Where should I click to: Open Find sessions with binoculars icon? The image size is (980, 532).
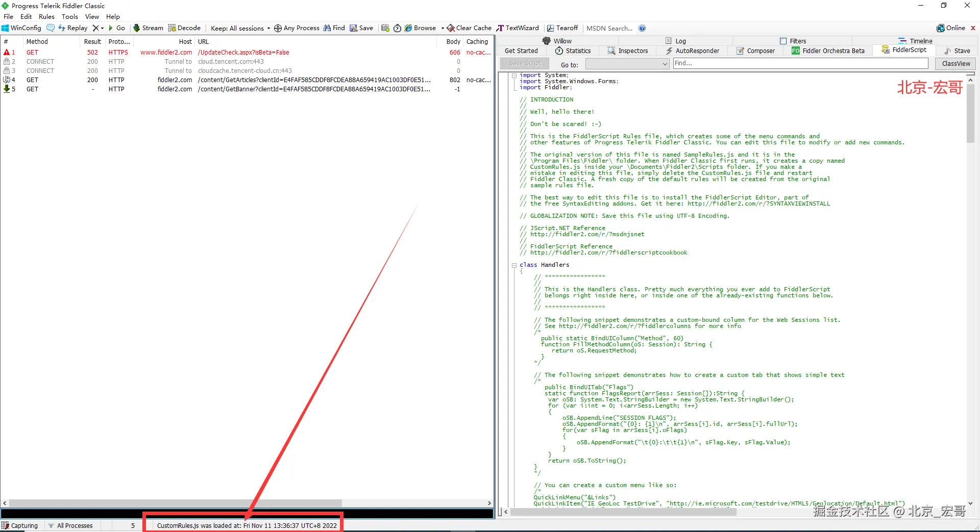[334, 28]
